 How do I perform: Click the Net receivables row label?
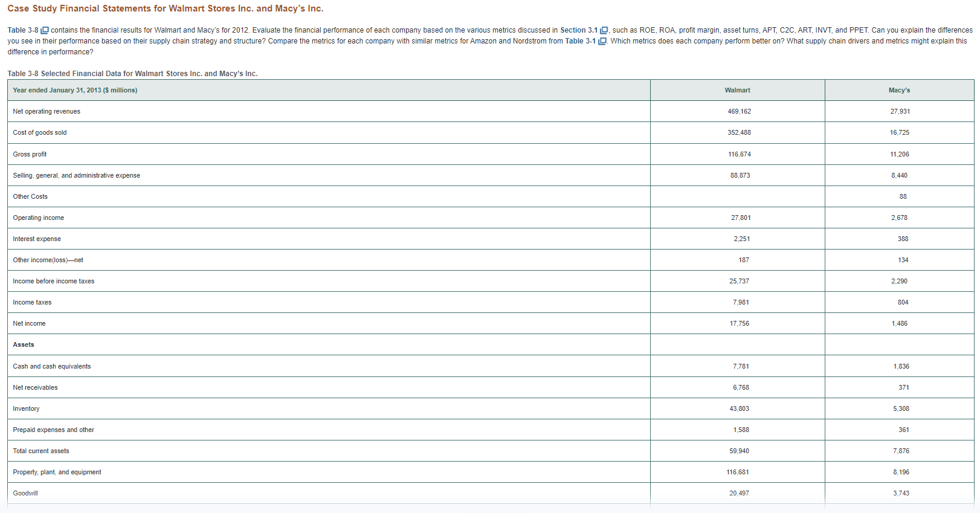[x=35, y=387]
